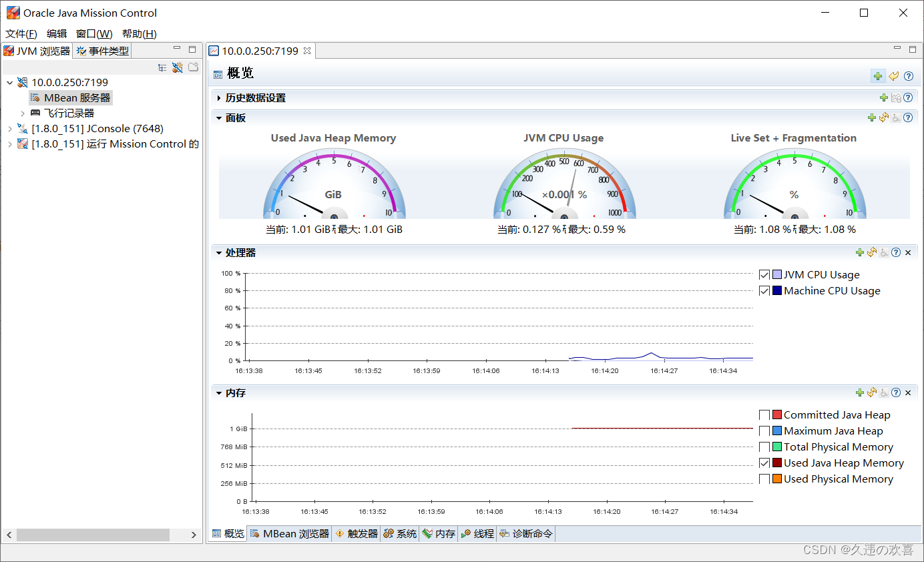Click the Used Java Heap Memory dial
The width and height of the screenshot is (924, 562).
coord(334,185)
